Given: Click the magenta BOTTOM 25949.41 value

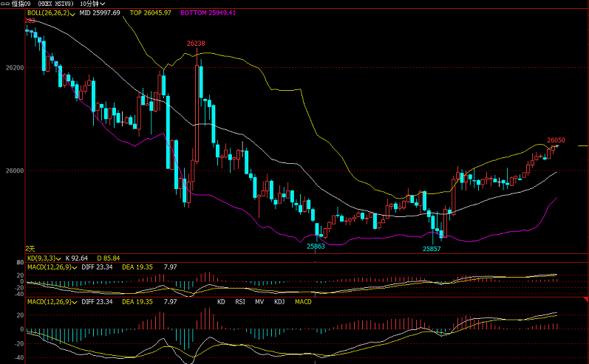Looking at the screenshot, I should [x=207, y=13].
